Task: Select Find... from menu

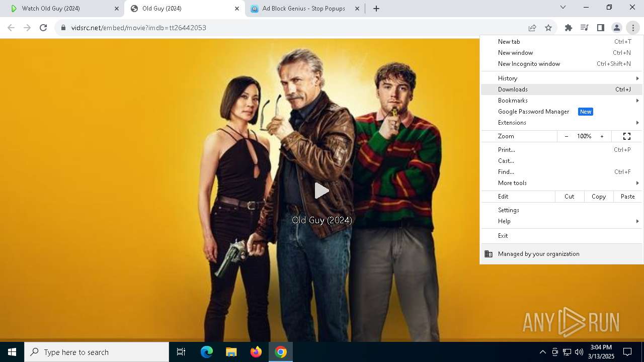Action: tap(561, 172)
